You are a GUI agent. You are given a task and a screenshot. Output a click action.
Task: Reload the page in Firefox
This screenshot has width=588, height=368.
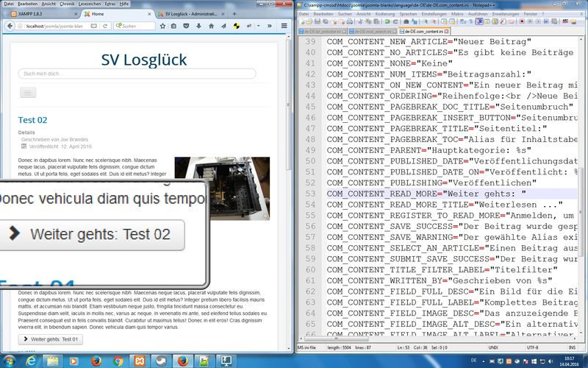coord(105,26)
